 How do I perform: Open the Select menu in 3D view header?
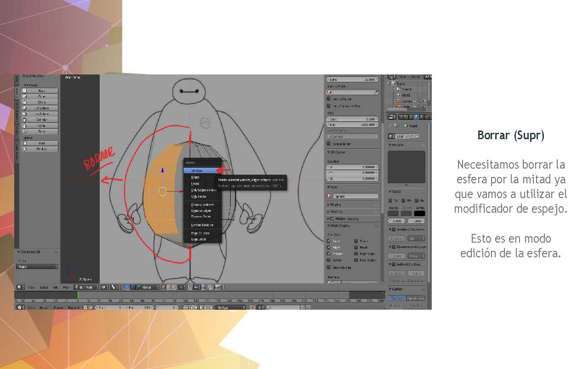pyautogui.click(x=44, y=287)
